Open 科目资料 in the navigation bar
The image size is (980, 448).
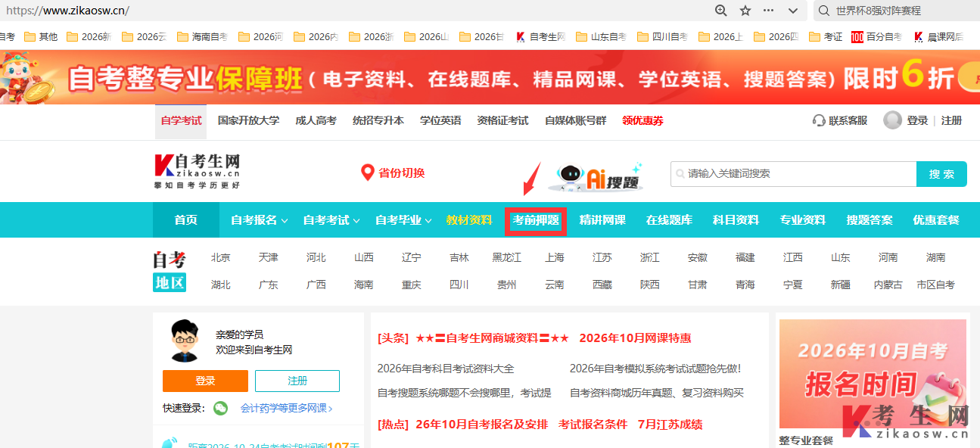(736, 220)
